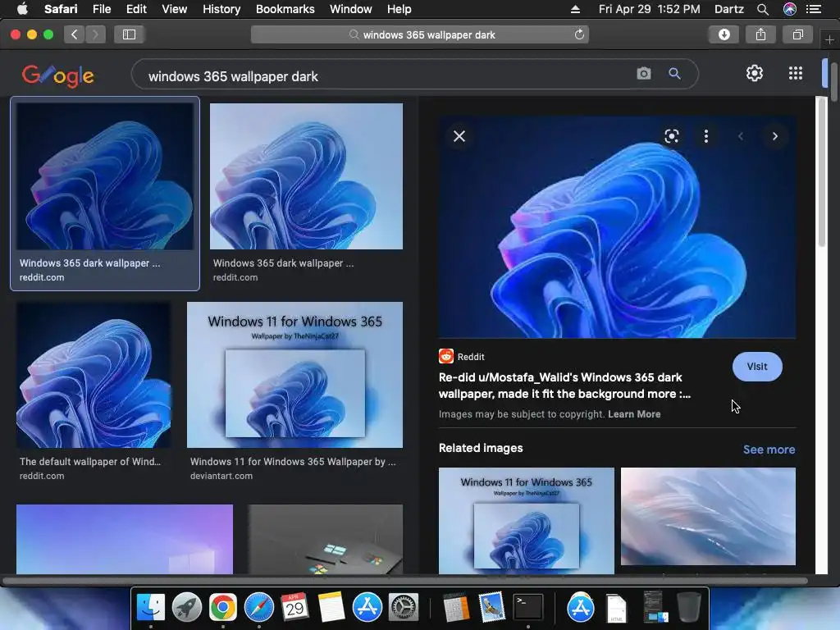This screenshot has width=840, height=630.
Task: Select the light Windows 365 wallpaper thumbnail
Action: point(306,176)
